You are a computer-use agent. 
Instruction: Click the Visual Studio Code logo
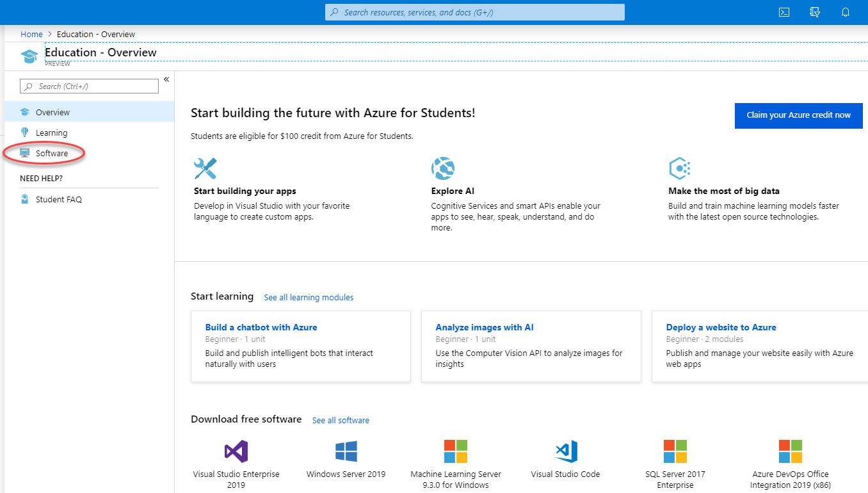point(566,451)
